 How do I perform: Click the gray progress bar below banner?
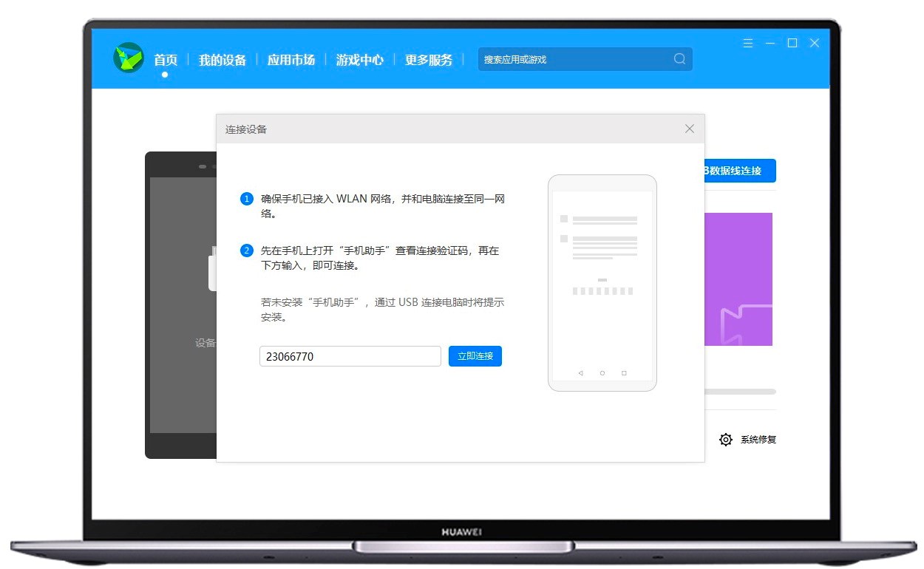[x=740, y=392]
